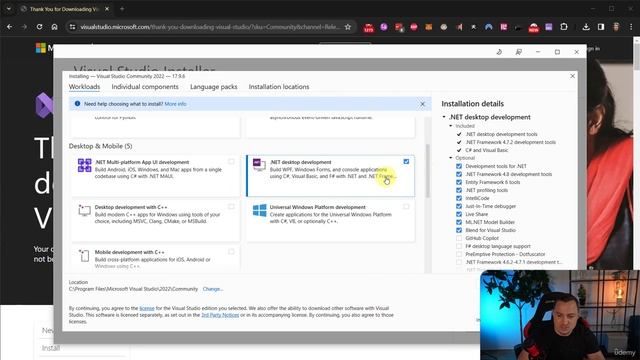Viewport: 640px width, 360px height.
Task: Click the Universal Windows Platform Windows logo
Action: (x=259, y=211)
